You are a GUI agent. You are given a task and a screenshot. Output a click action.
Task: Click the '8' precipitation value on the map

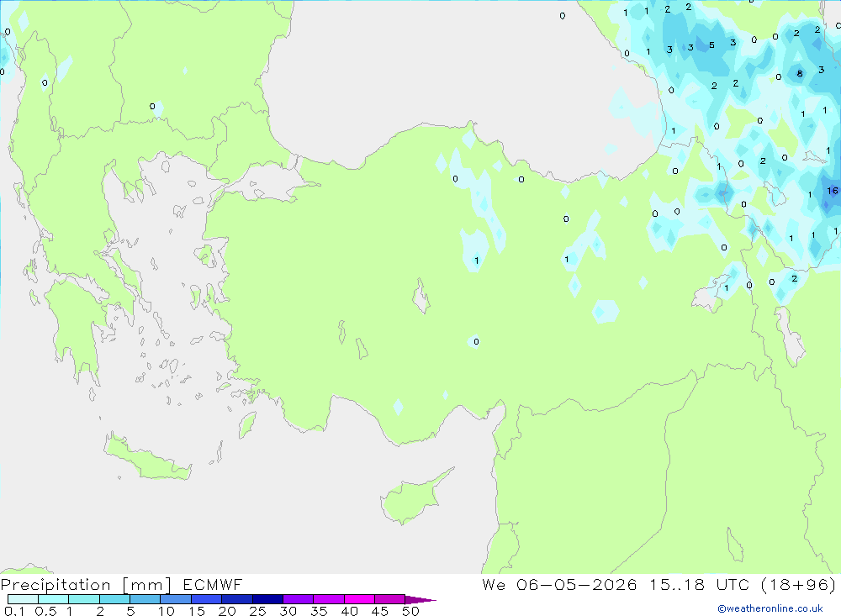tap(800, 73)
